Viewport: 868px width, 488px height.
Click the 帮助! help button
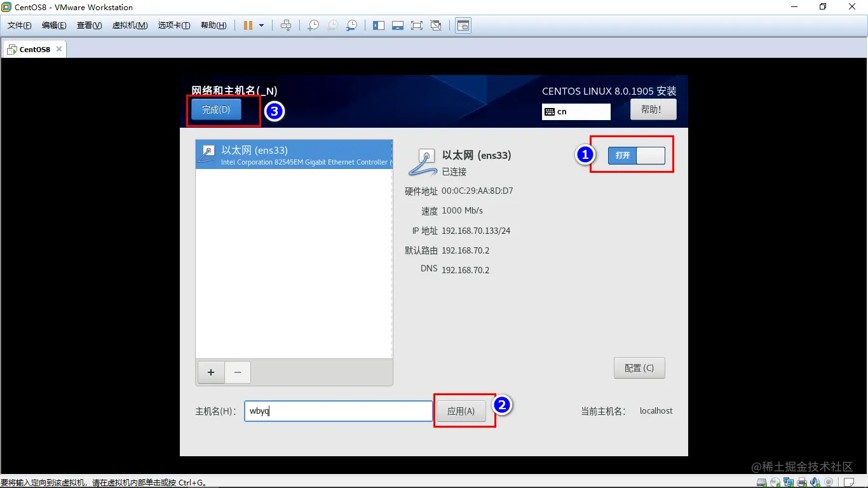point(653,109)
